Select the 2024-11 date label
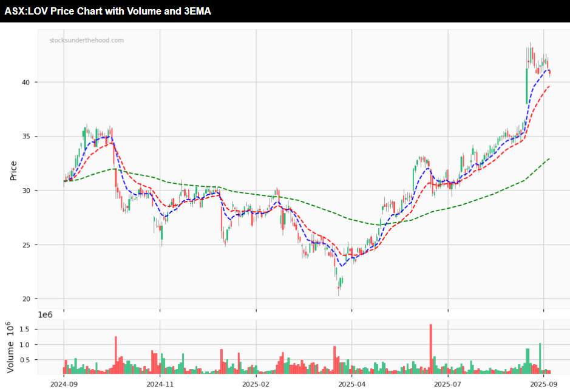Viewport: 570px width, 392px height. (x=160, y=384)
